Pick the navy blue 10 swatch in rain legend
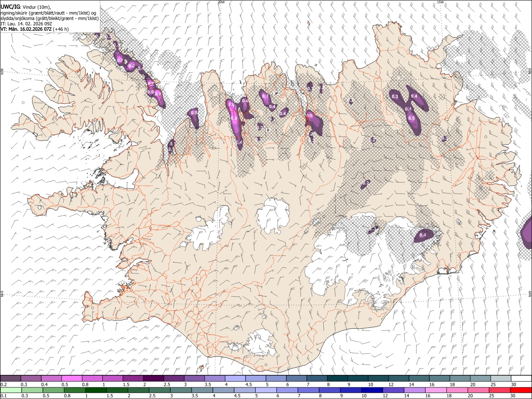This screenshot has width=532, height=399. [372, 390]
